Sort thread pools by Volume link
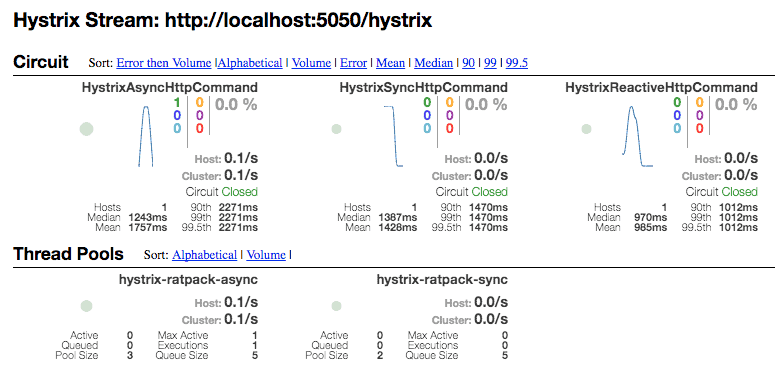 [x=266, y=255]
